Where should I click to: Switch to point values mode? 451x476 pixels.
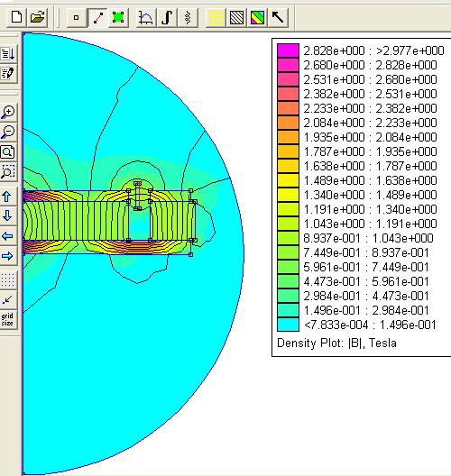tap(77, 18)
